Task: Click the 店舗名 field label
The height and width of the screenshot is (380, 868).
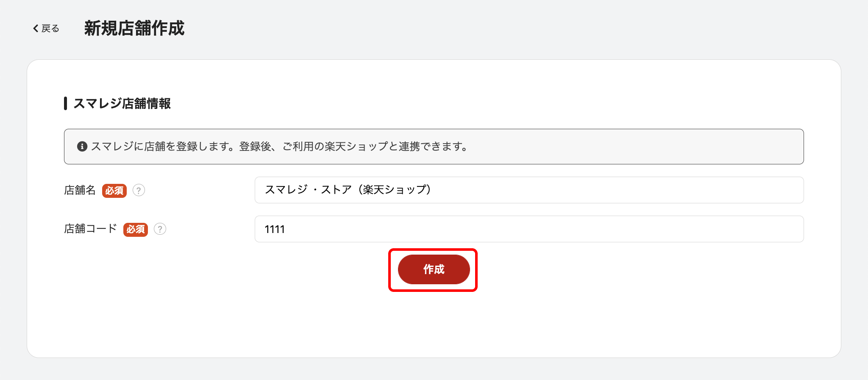Action: pos(80,190)
